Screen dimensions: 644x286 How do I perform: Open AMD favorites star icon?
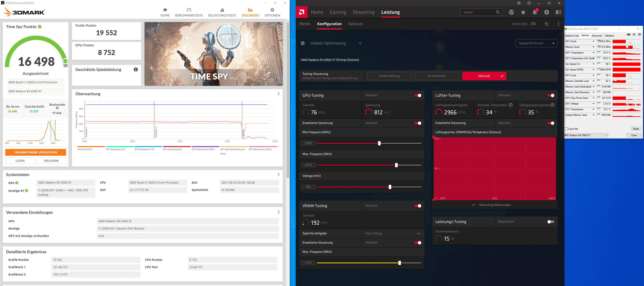click(x=523, y=12)
